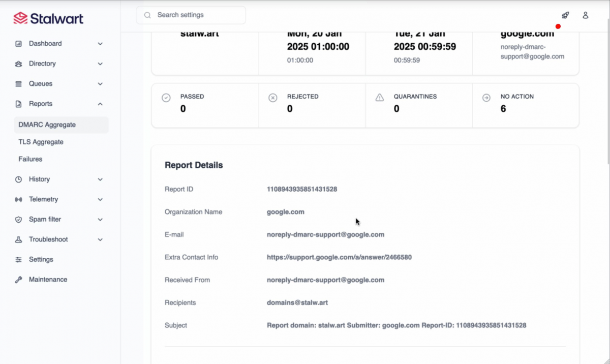The height and width of the screenshot is (364, 610).
Task: Click the Maintenance wrench icon
Action: pyautogui.click(x=19, y=280)
